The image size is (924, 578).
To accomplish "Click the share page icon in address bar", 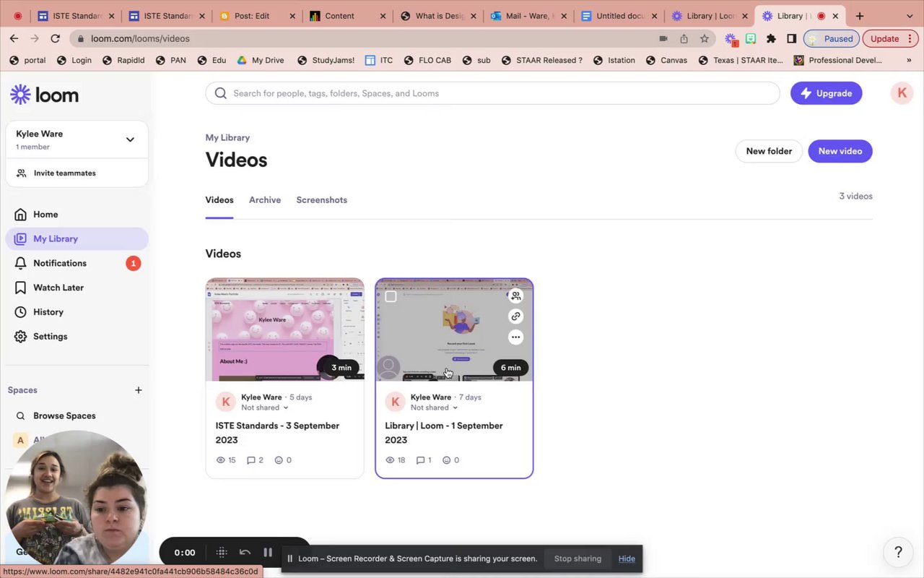I will coord(684,38).
